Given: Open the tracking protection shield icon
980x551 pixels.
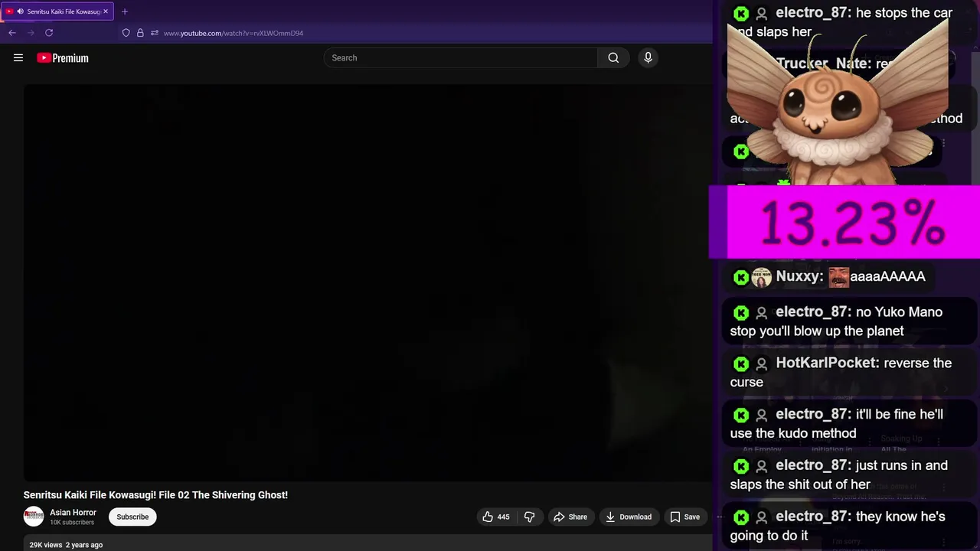Looking at the screenshot, I should 126,33.
